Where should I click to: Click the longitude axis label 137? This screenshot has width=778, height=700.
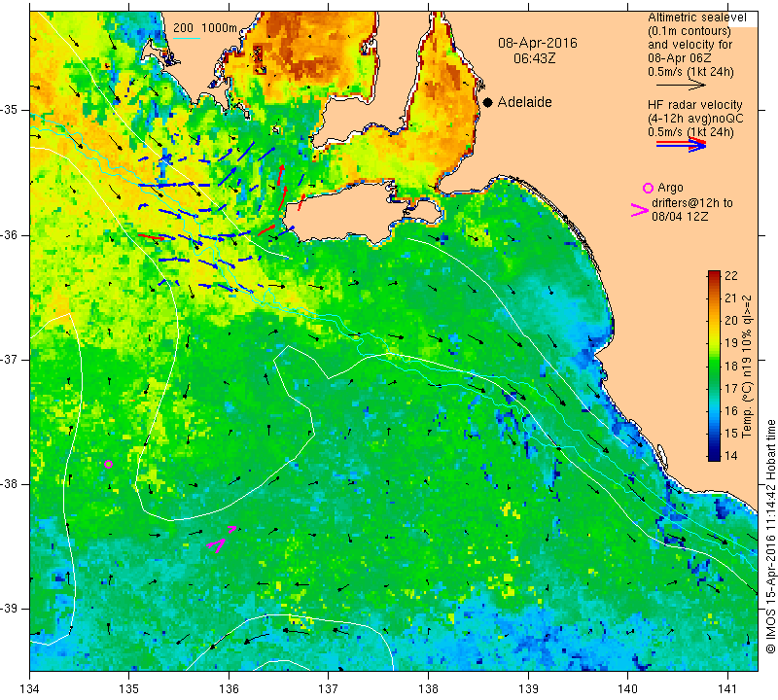328,688
